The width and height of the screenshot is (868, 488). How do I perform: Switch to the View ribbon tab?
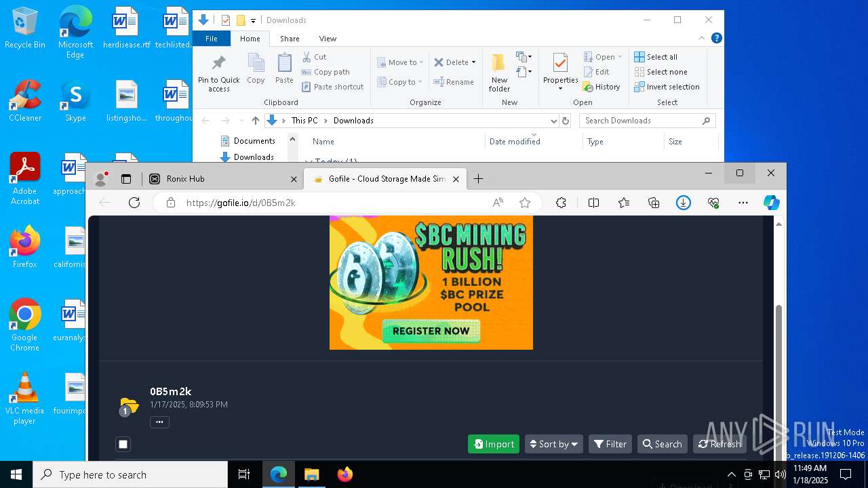point(328,39)
